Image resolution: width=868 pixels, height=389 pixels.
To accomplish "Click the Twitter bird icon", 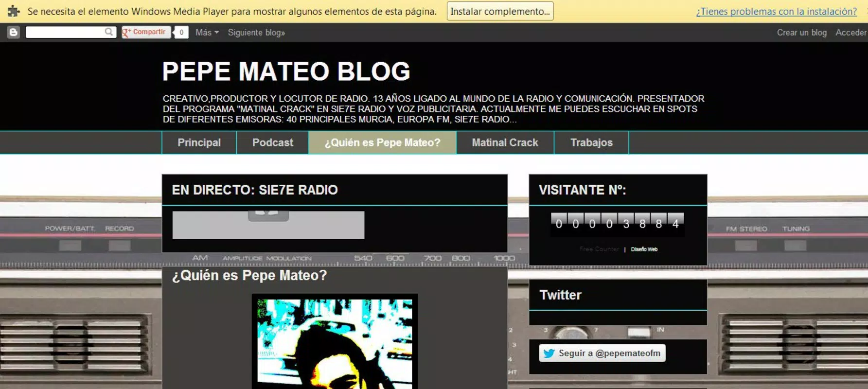I will pyautogui.click(x=549, y=354).
